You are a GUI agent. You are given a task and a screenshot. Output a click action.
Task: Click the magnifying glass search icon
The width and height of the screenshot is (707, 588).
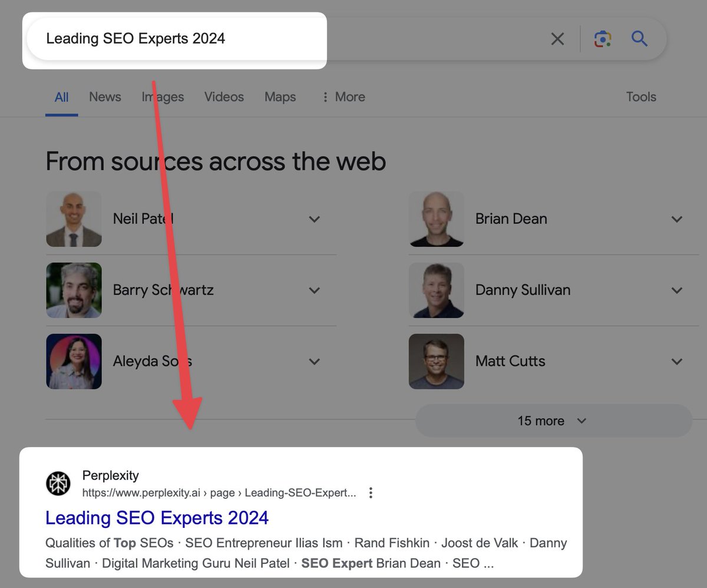[639, 39]
